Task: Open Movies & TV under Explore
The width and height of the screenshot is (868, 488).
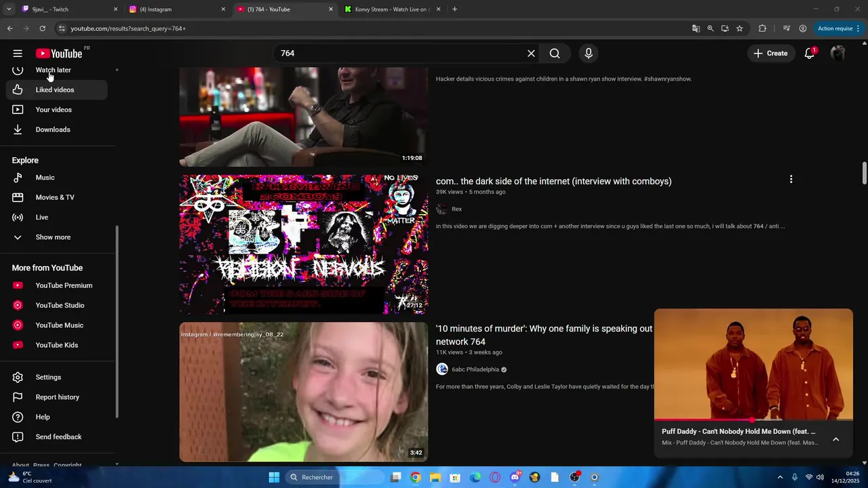Action: click(x=57, y=197)
